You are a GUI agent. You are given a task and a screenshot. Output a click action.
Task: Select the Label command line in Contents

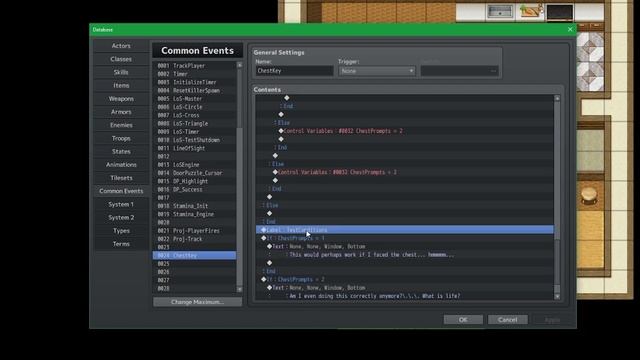404,230
